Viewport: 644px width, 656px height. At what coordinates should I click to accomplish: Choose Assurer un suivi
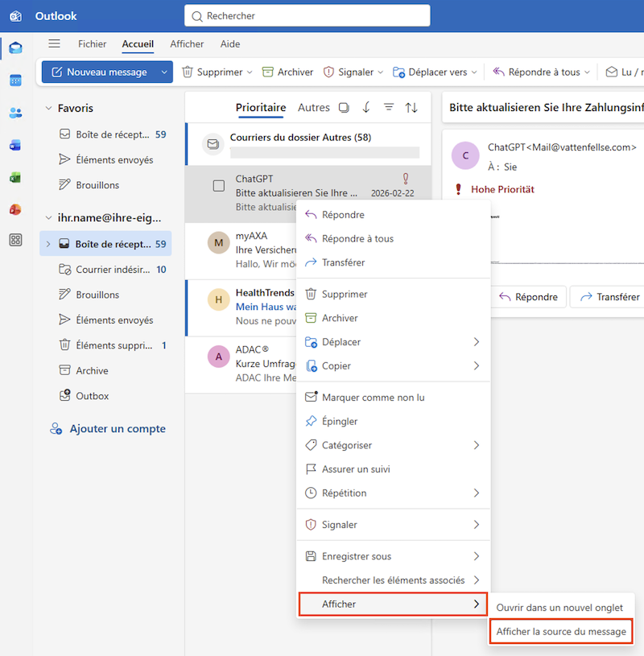pos(393,469)
